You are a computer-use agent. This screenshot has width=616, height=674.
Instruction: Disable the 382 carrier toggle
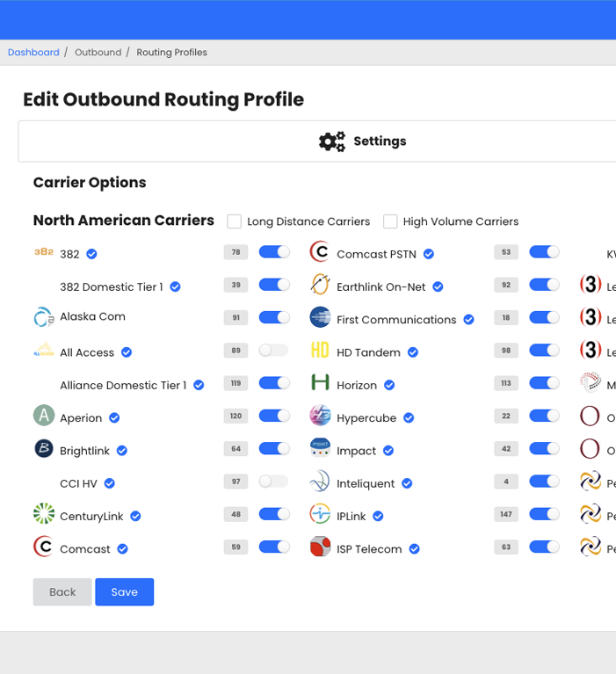(274, 252)
